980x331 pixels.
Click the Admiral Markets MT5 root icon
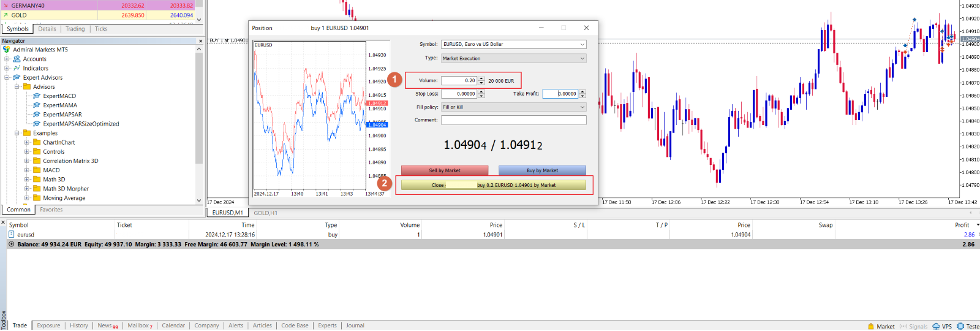[x=6, y=50]
